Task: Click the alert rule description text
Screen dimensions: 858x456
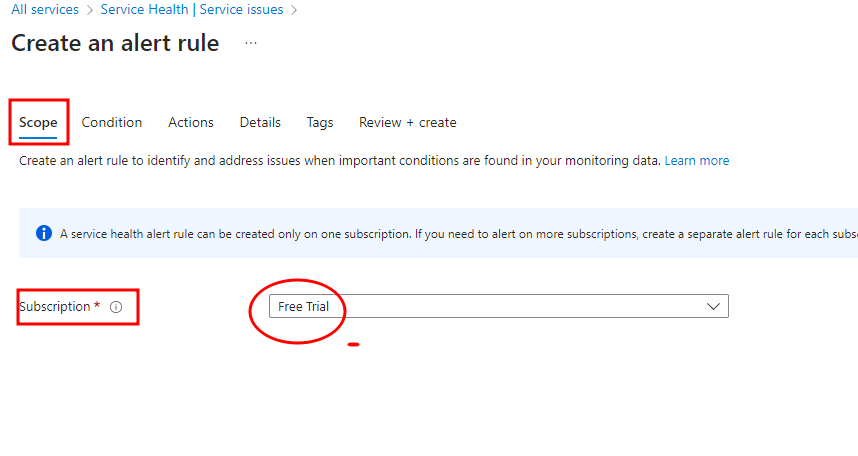Action: click(340, 160)
